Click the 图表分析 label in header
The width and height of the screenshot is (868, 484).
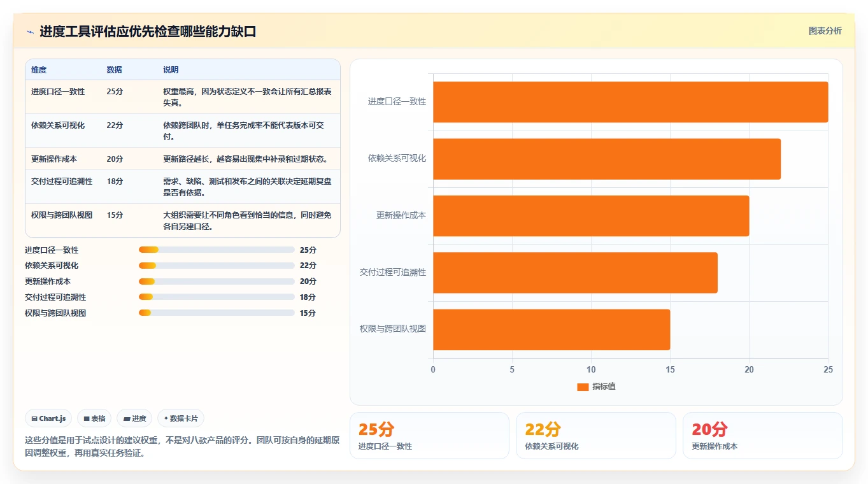point(825,31)
